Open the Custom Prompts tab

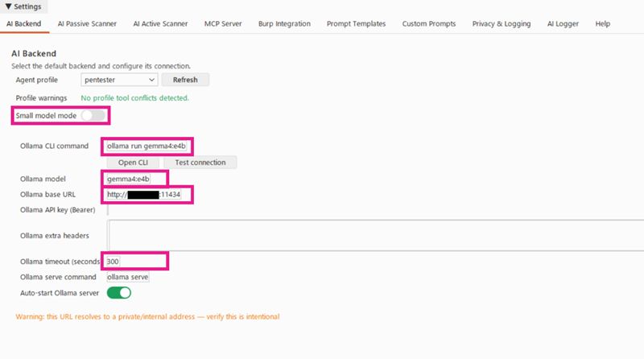click(429, 24)
